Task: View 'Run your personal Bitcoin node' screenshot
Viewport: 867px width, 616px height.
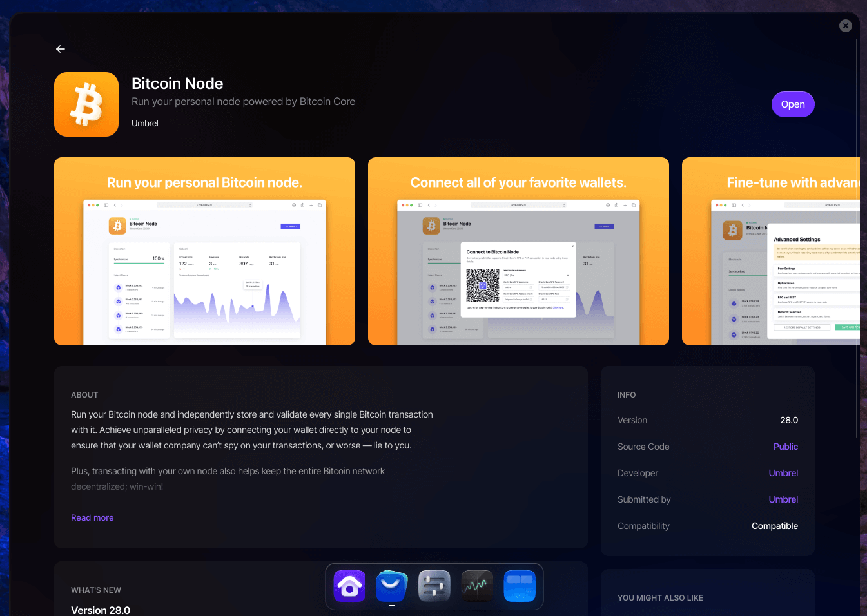Action: point(204,251)
